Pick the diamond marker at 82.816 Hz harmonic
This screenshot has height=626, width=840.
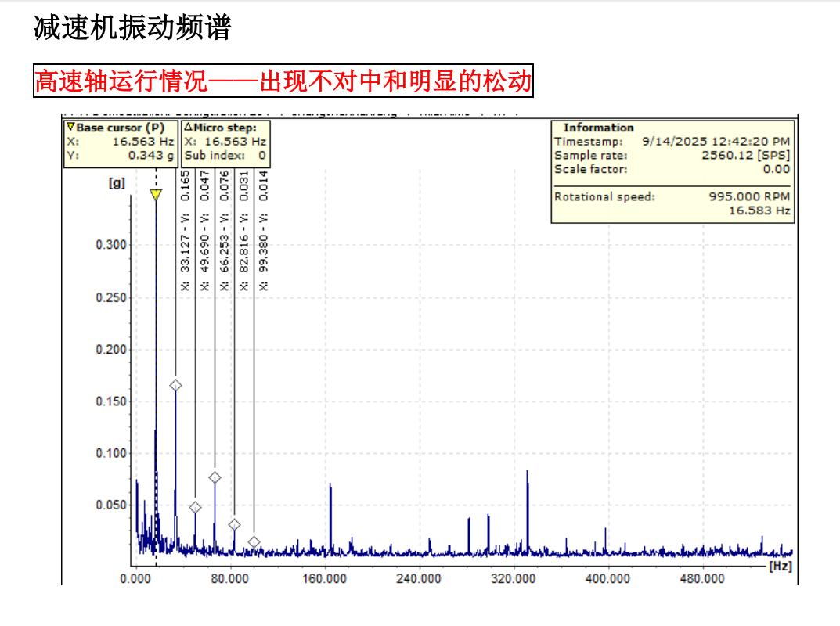coord(234,524)
